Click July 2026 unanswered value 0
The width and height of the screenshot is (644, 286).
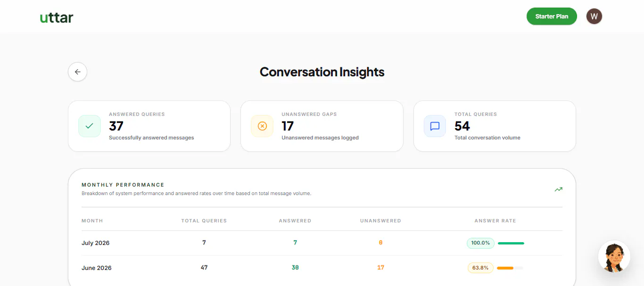(380, 243)
